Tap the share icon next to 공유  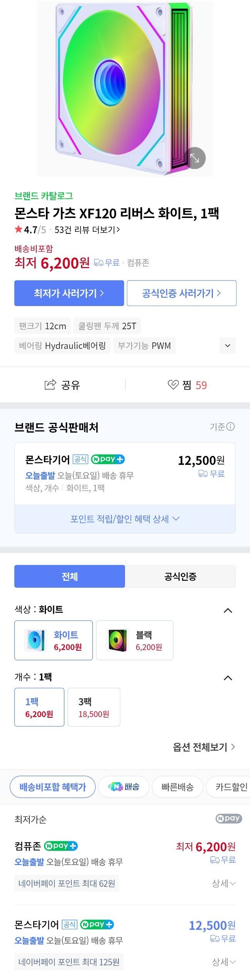click(50, 385)
